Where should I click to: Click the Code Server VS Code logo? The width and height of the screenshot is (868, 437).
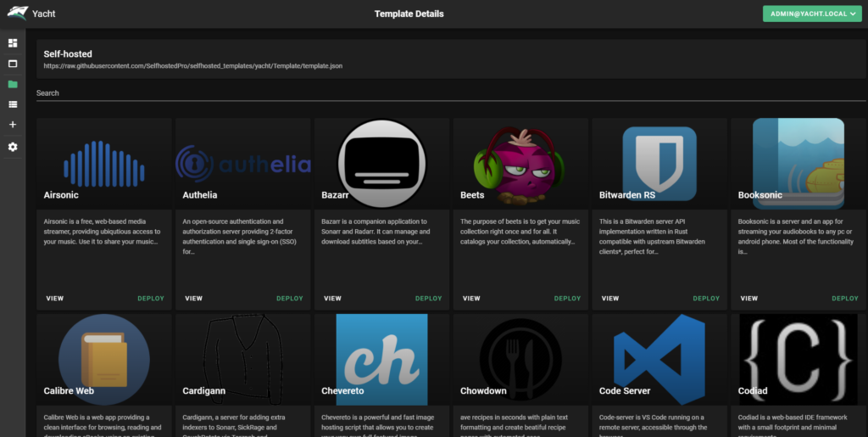point(659,359)
